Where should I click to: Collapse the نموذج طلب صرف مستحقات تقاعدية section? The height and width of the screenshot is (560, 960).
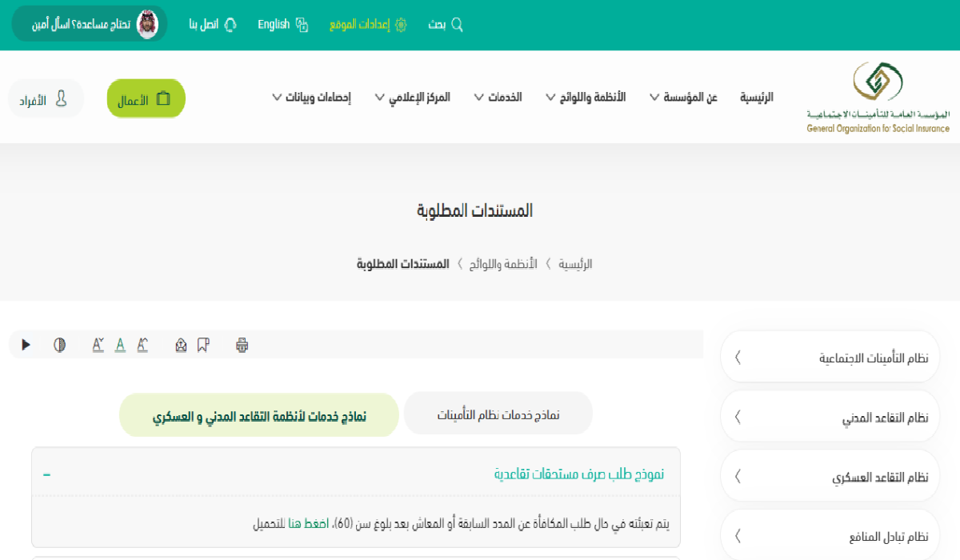pos(46,474)
